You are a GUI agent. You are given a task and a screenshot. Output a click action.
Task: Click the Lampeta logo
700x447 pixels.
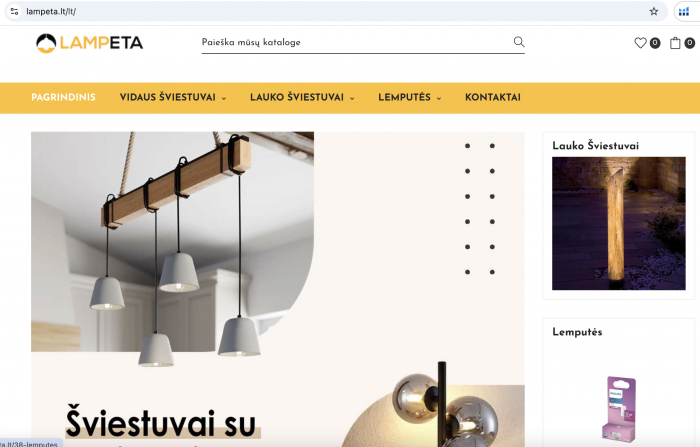(89, 43)
